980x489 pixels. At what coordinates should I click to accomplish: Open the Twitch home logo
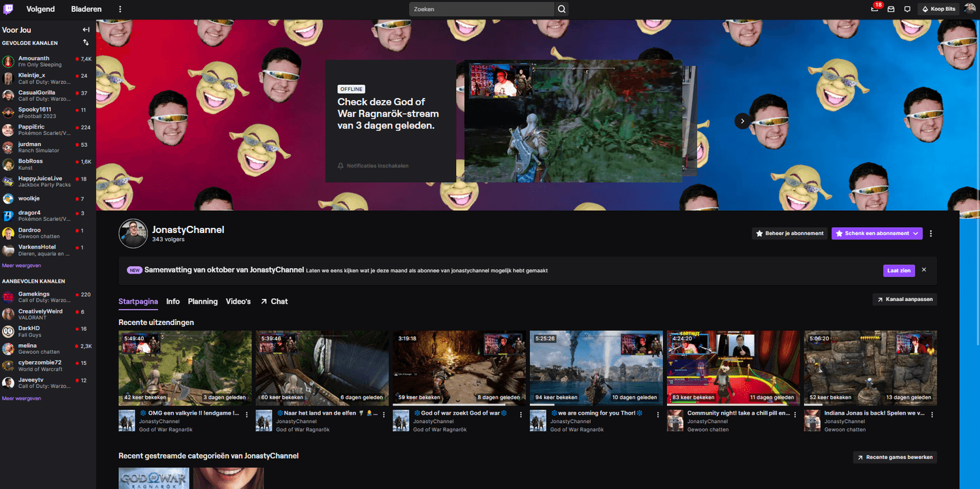(x=8, y=9)
